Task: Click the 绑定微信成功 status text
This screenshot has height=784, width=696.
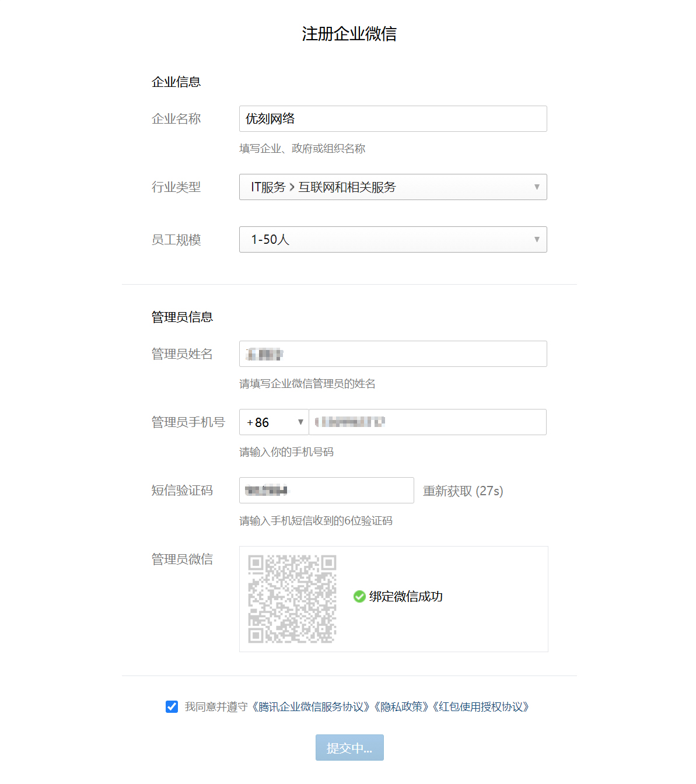Action: pos(406,597)
